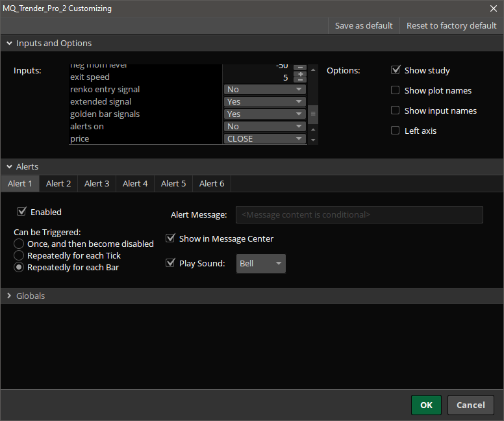Toggle Show in Message Center checkbox
Screen dimensions: 504x421
[170, 238]
